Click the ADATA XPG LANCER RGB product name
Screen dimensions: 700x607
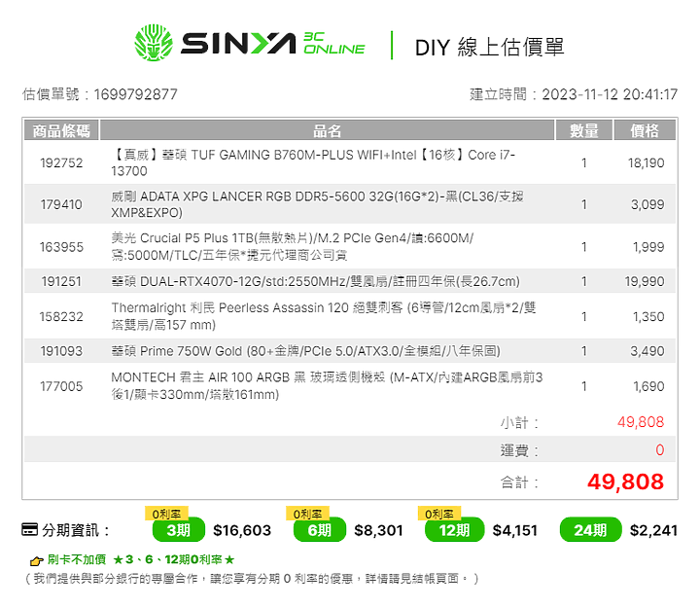tap(317, 204)
